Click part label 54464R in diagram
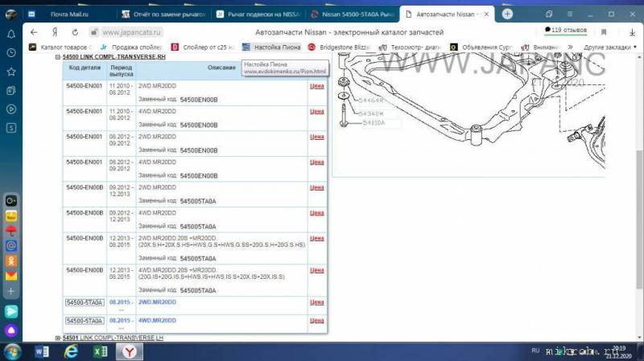Screen dimensions: 644x361 click(x=370, y=101)
